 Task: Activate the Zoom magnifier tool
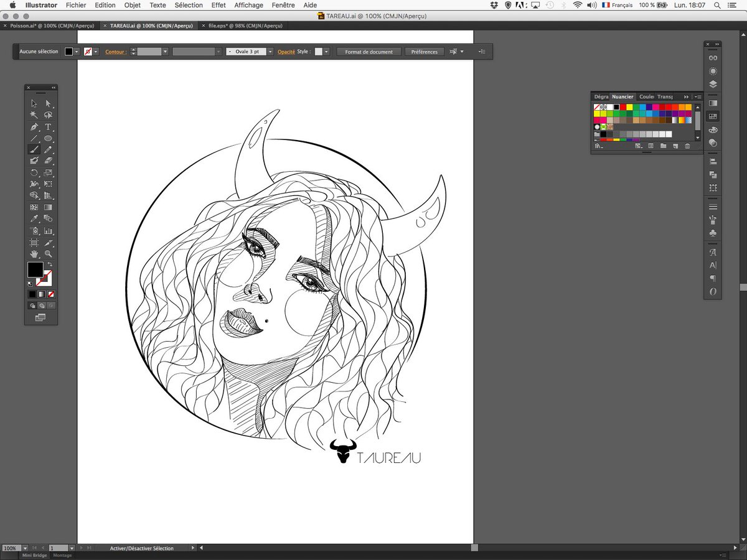(x=48, y=254)
